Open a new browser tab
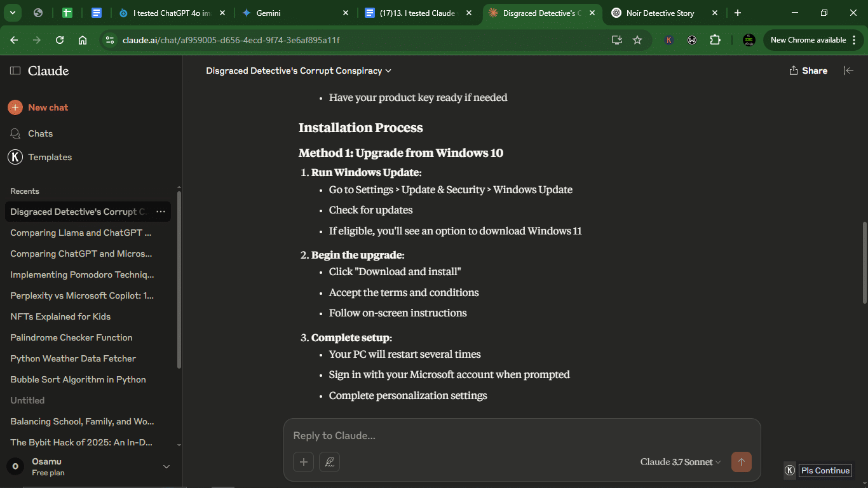Screen dimensions: 868x488 point(737,13)
